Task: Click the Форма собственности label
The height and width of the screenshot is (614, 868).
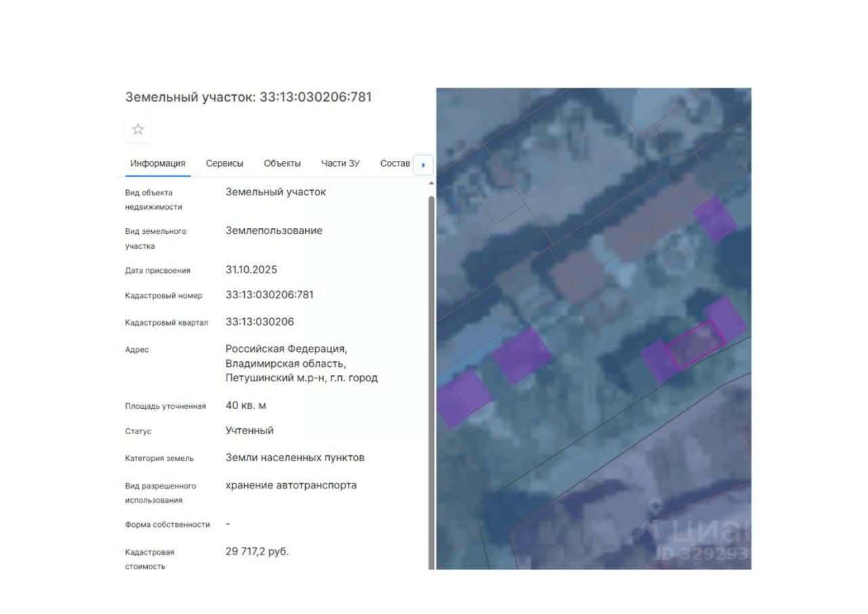Action: click(167, 524)
